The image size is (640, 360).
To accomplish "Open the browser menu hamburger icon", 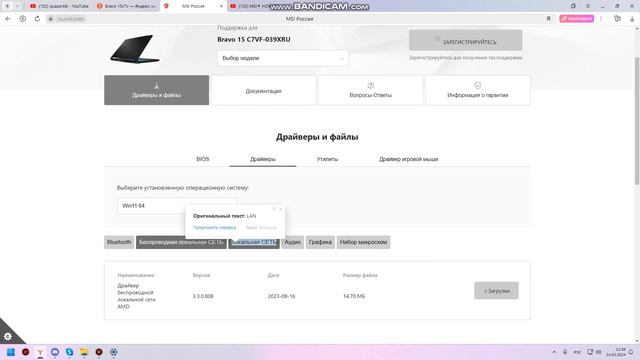I will (588, 6).
